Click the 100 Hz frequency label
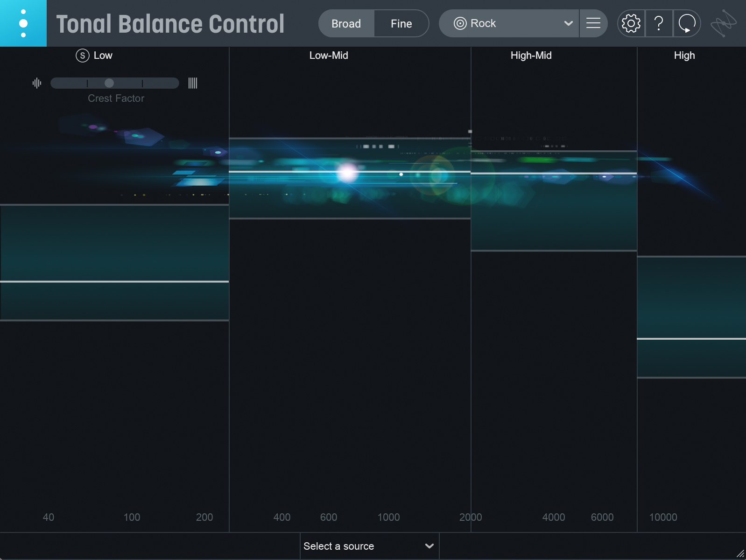This screenshot has width=746, height=560. (132, 517)
